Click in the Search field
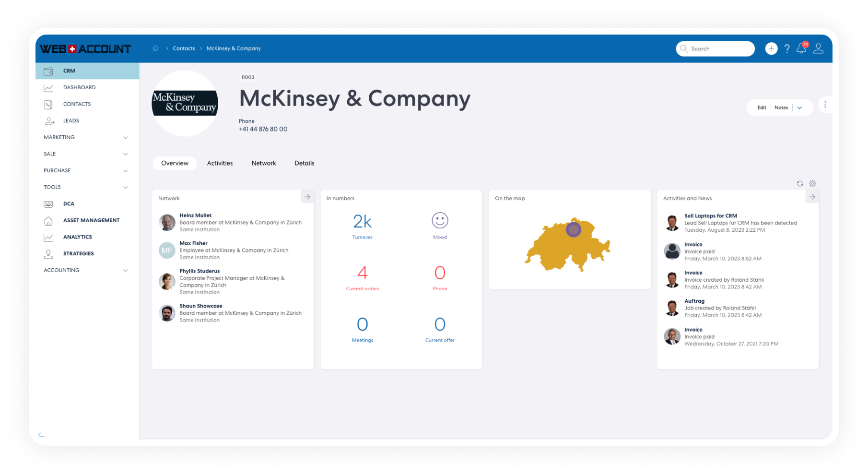Viewport: 868px width, 476px height. (x=716, y=48)
